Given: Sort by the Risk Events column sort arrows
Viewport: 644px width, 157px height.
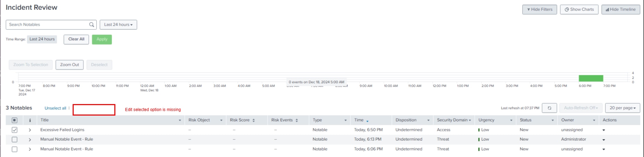Looking at the screenshot, I should [x=297, y=120].
